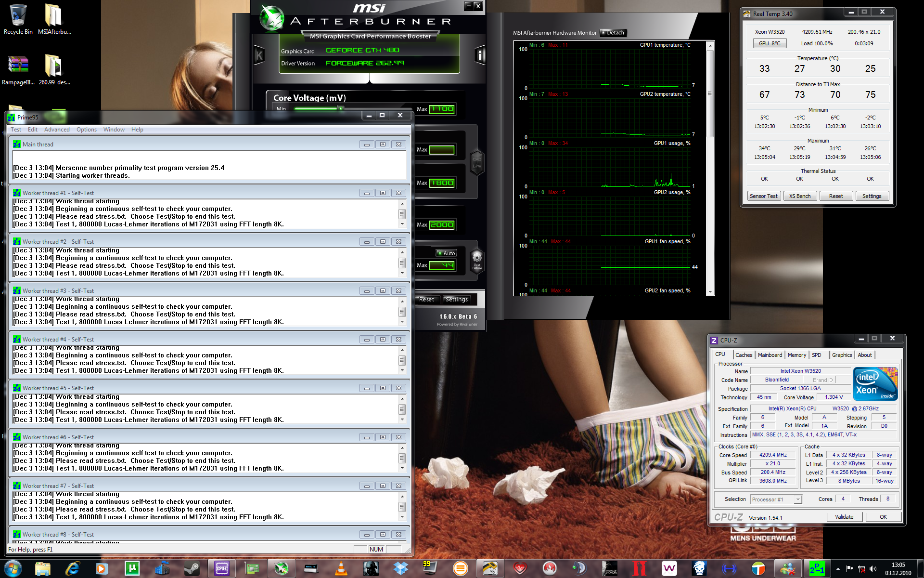Click the Kombustor K button in Afterburner
Viewport: 924px width, 578px height.
coord(259,56)
